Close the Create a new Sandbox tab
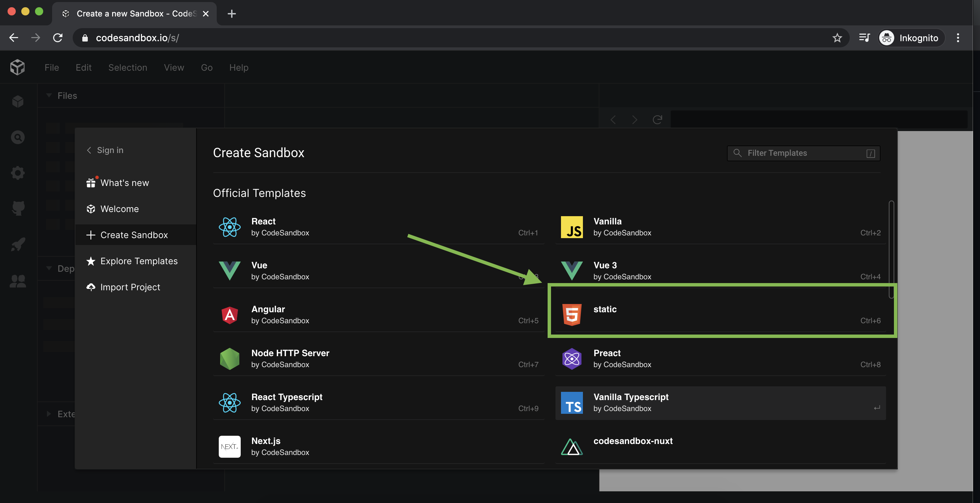980x503 pixels. [205, 14]
